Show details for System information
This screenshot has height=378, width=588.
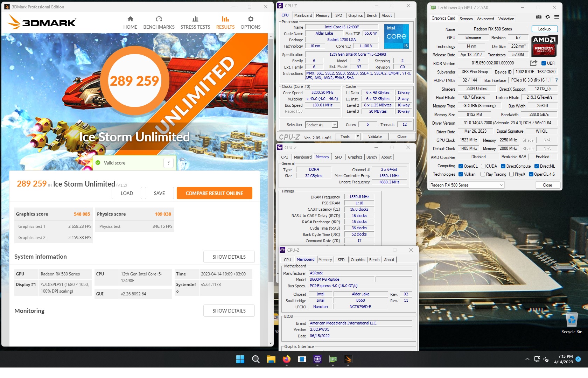[229, 257]
